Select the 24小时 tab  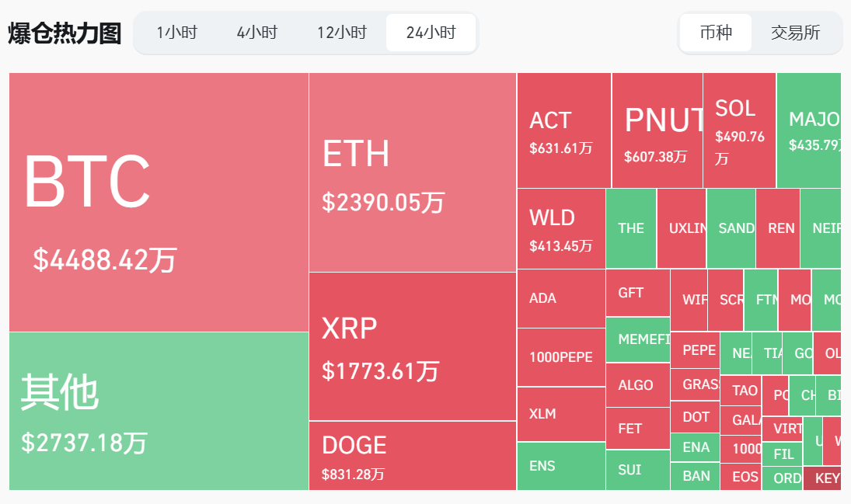(431, 33)
